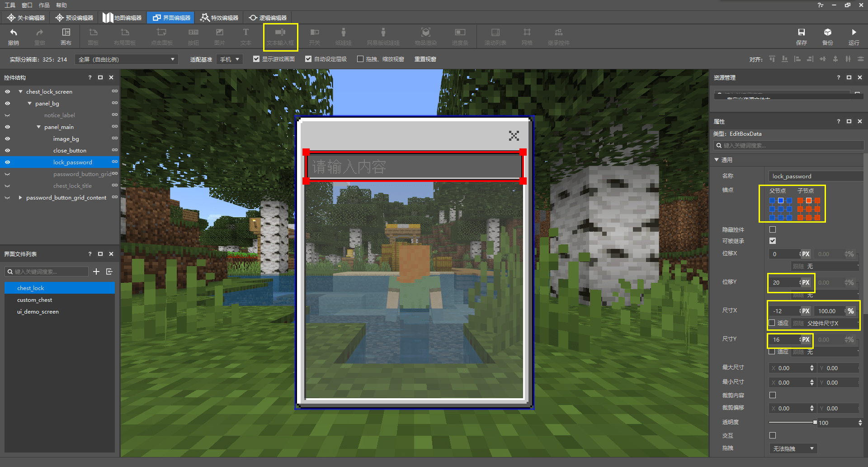Click the 名称 field containing lock_password

click(x=816, y=176)
